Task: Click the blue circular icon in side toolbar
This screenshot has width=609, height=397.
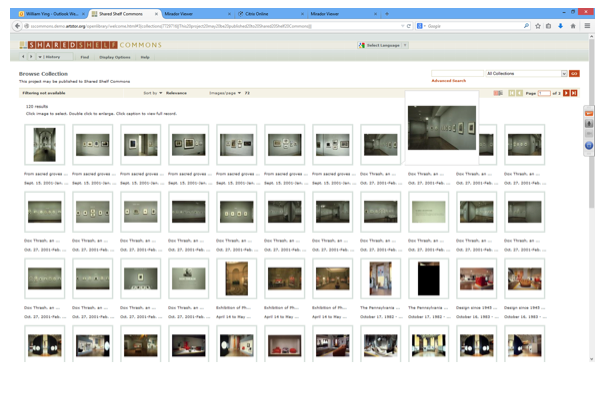Action: (x=589, y=146)
